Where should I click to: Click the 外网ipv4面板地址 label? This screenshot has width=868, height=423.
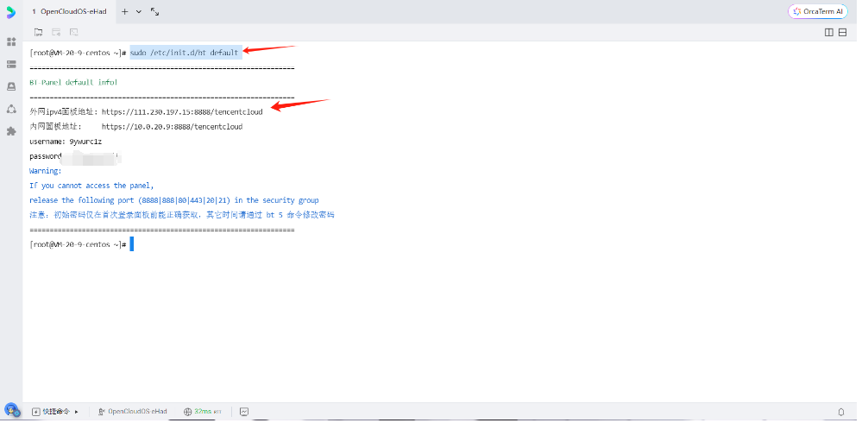click(x=64, y=112)
